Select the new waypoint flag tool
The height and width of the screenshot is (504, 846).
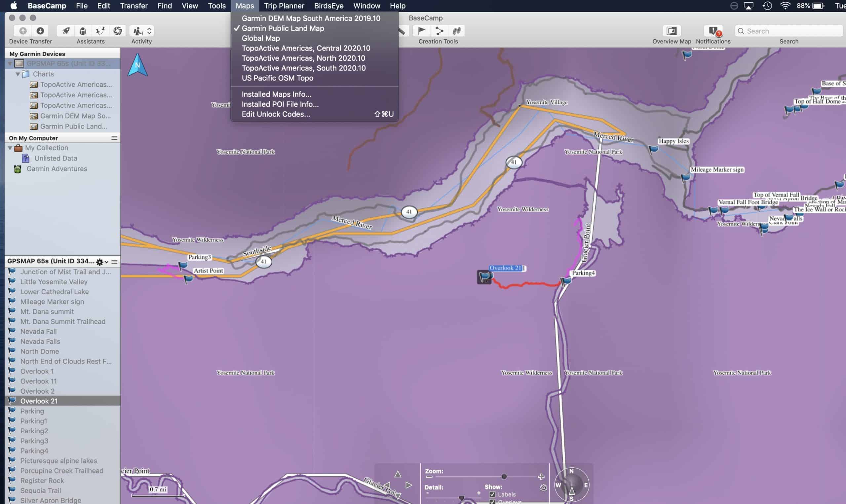point(421,31)
